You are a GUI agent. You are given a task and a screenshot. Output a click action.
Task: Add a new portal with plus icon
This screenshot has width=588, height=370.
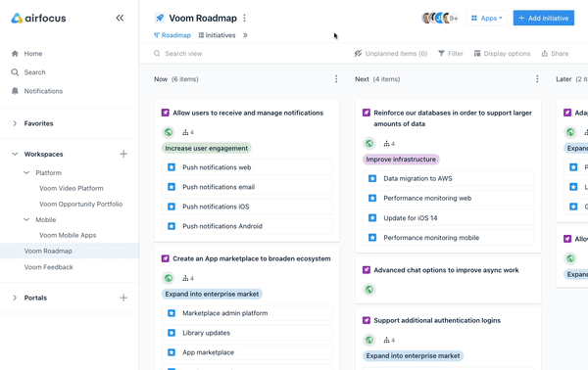coord(123,298)
